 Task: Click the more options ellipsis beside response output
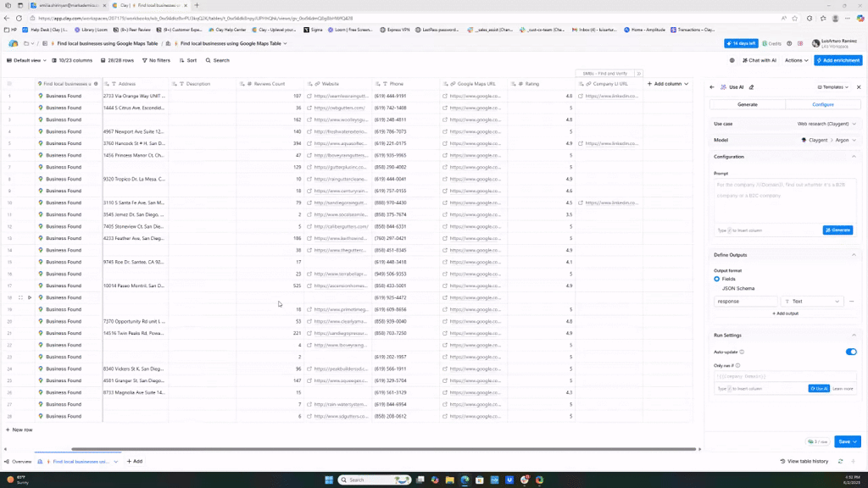(x=851, y=301)
